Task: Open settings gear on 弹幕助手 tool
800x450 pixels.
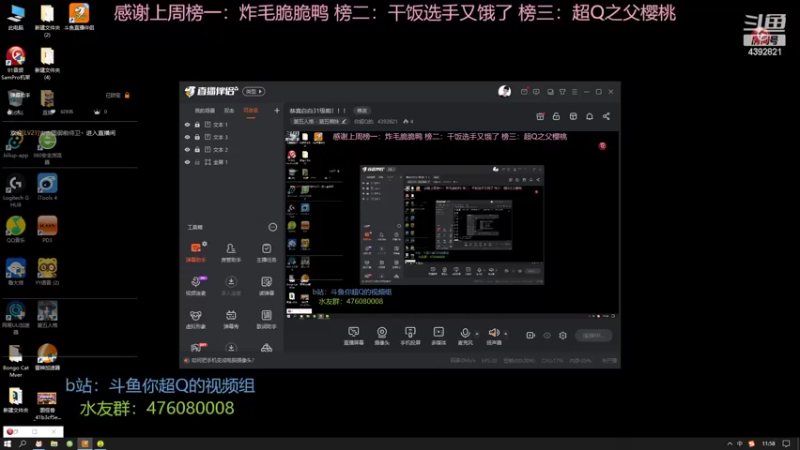Action: [205, 244]
